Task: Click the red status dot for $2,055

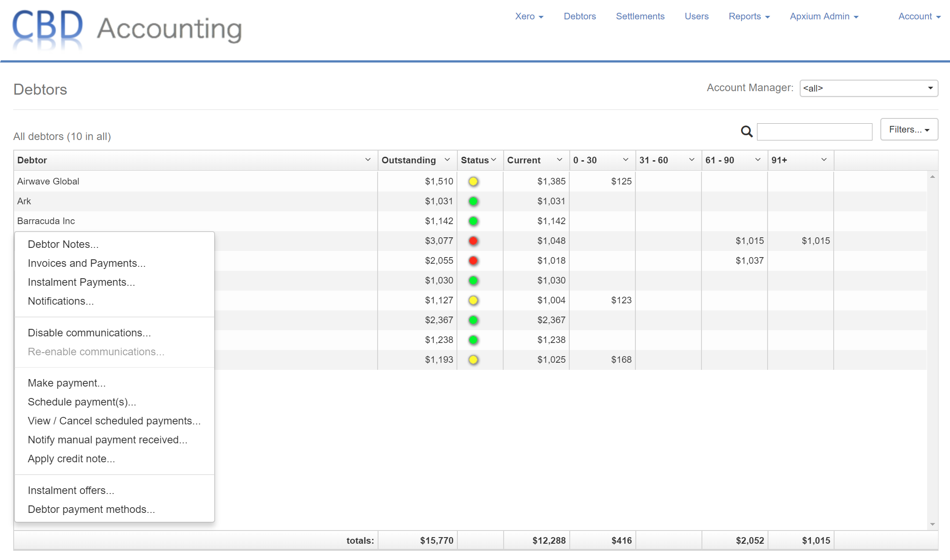Action: pos(473,261)
